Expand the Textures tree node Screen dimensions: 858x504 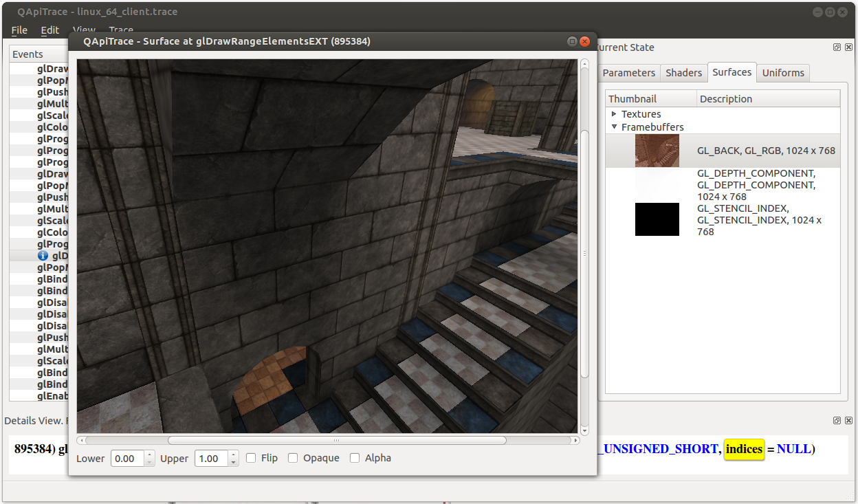coord(614,114)
